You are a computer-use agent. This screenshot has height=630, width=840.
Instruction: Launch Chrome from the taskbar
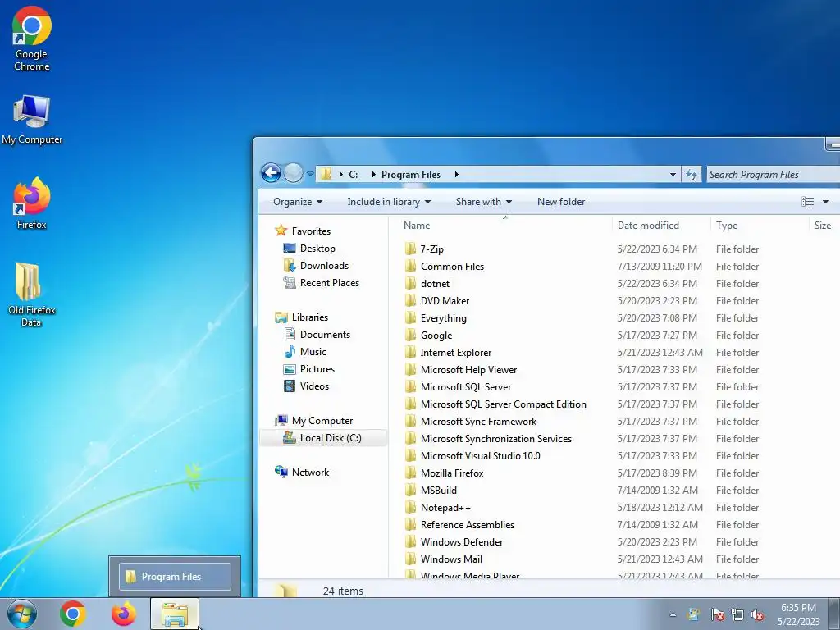(73, 614)
